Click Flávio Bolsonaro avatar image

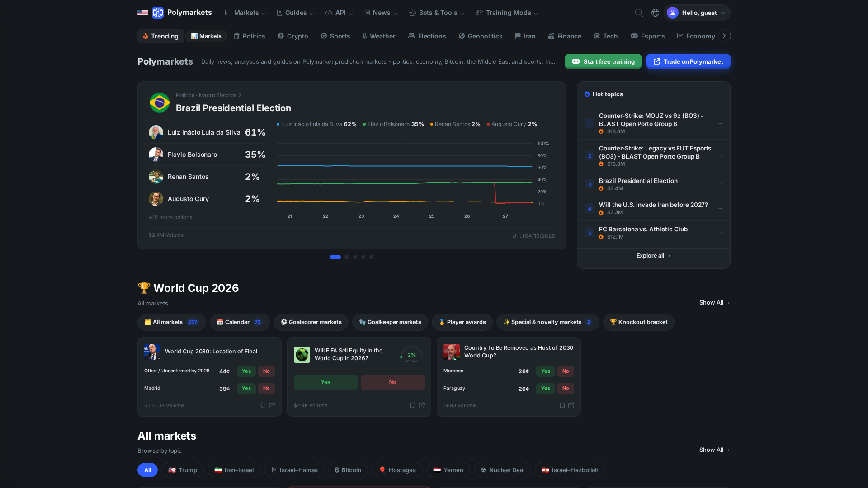156,155
